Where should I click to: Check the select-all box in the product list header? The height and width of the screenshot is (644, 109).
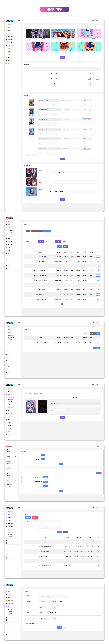coord(26,252)
